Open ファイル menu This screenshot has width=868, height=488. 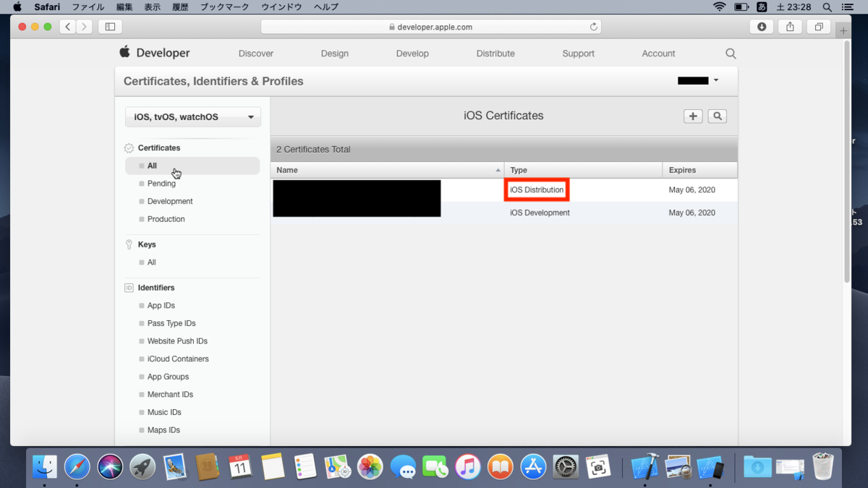(x=88, y=7)
